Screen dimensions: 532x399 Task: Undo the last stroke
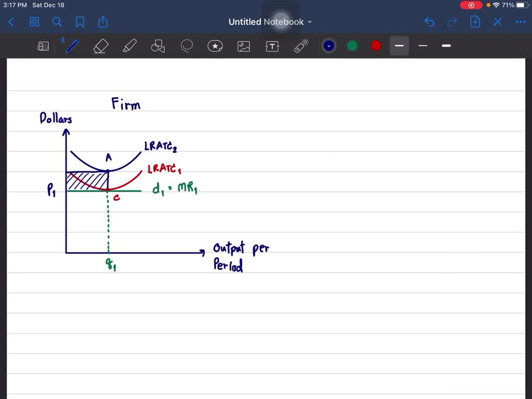pos(429,21)
